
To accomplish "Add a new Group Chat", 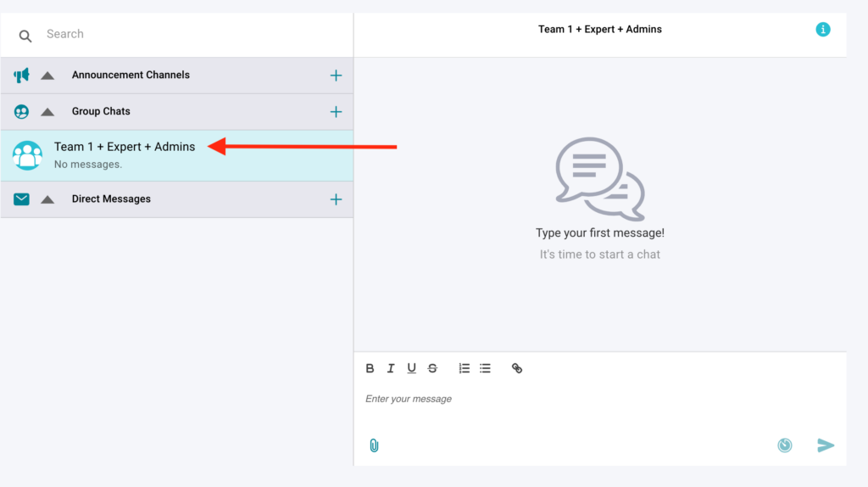I will pyautogui.click(x=336, y=112).
